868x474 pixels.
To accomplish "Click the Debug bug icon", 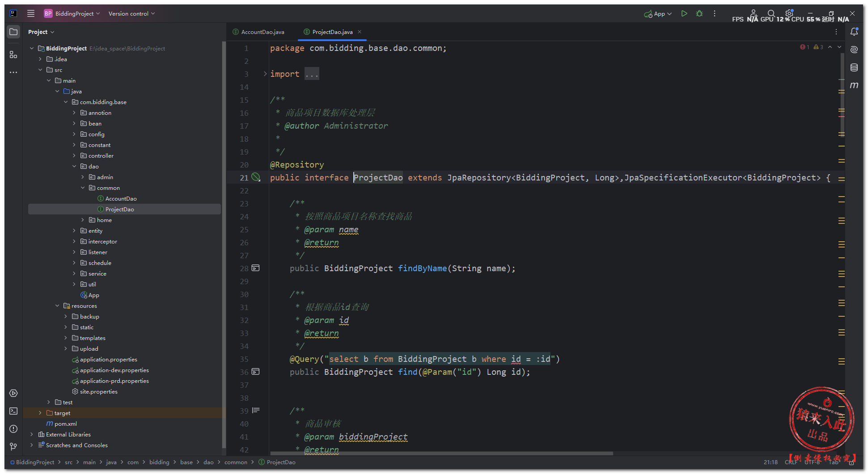I will click(699, 14).
